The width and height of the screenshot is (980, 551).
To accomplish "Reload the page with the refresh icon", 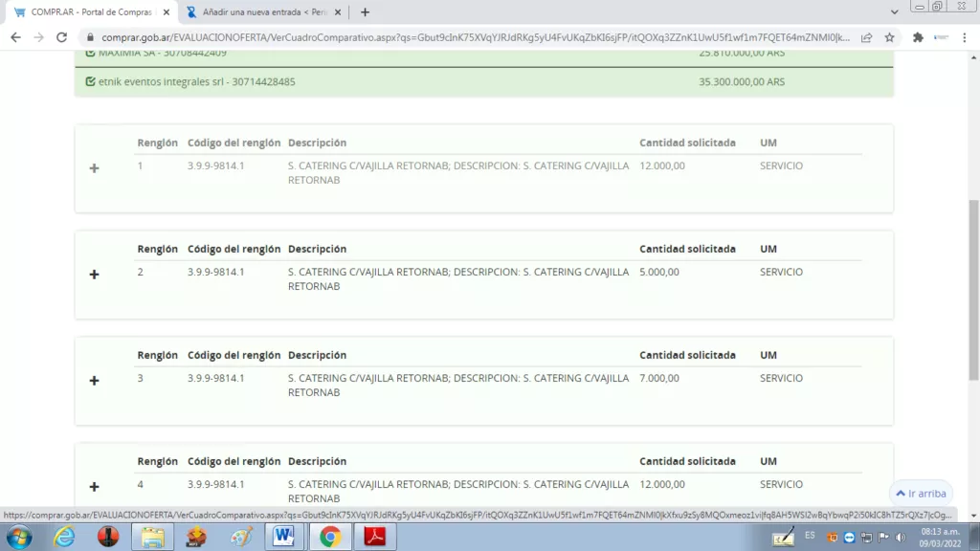I will point(62,37).
